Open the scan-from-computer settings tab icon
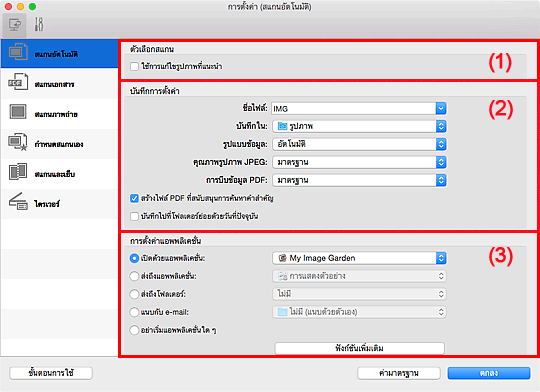The image size is (540, 392). [14, 25]
